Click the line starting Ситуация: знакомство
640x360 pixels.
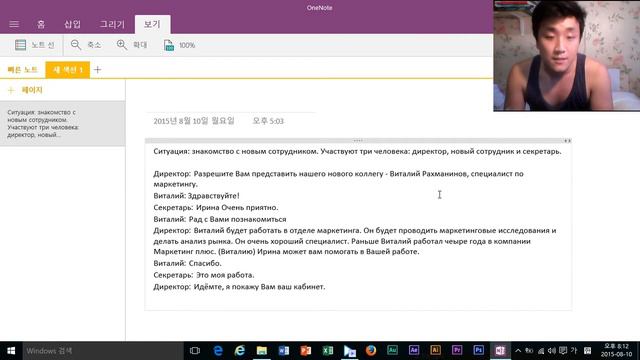pyautogui.click(x=358, y=151)
